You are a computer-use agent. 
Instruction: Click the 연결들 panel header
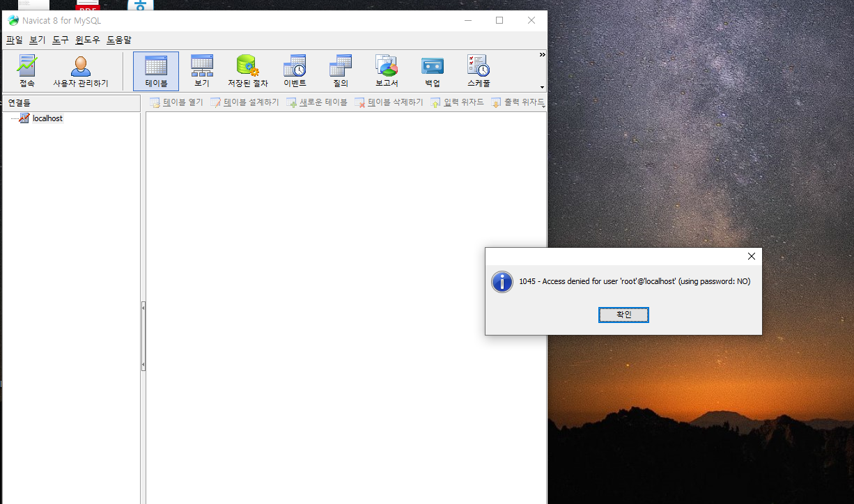pos(71,103)
